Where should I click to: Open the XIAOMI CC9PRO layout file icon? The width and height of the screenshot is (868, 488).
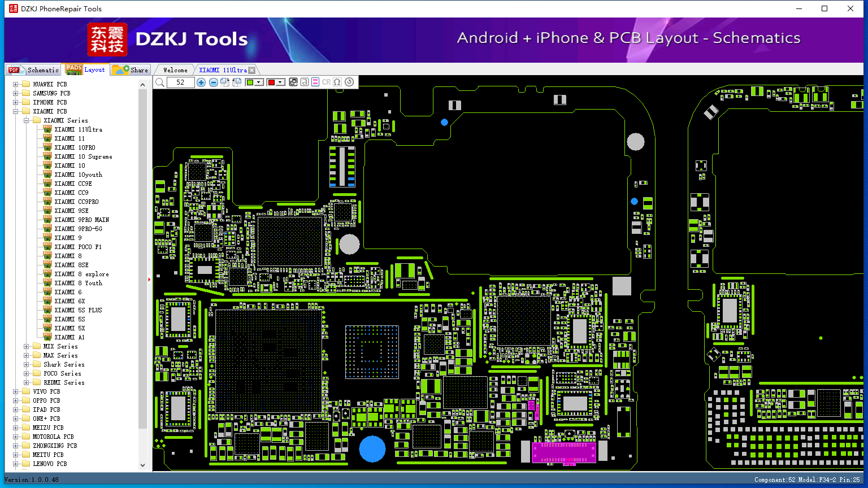pyautogui.click(x=47, y=202)
